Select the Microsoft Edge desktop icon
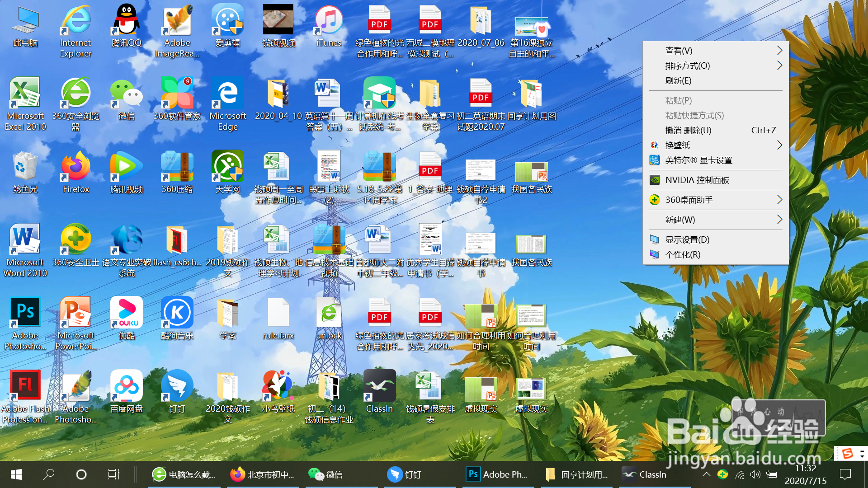Viewport: 868px width, 488px height. [x=228, y=94]
